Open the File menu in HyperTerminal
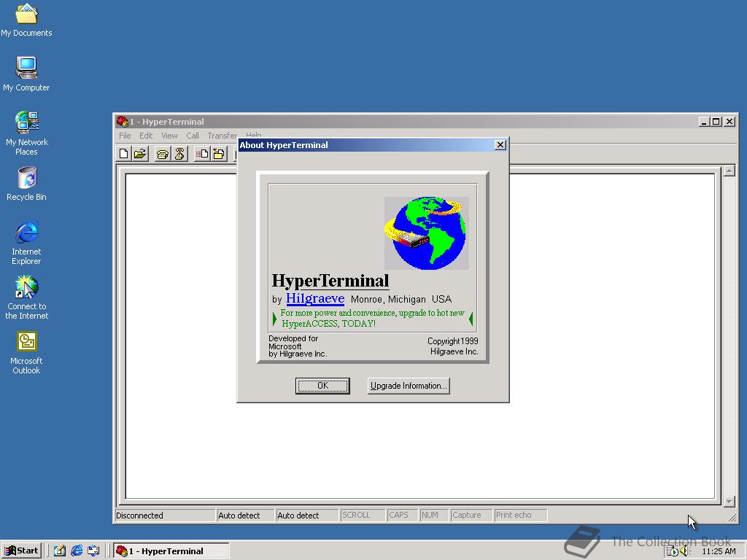 (x=125, y=136)
